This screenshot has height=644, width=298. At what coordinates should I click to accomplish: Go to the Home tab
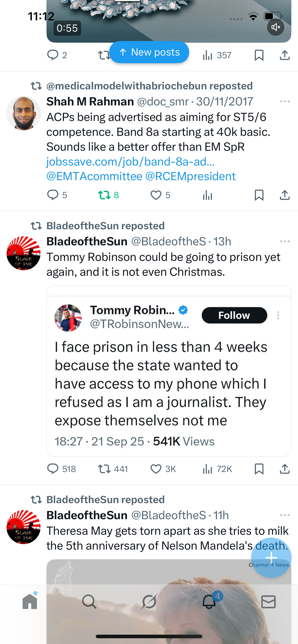tap(30, 602)
